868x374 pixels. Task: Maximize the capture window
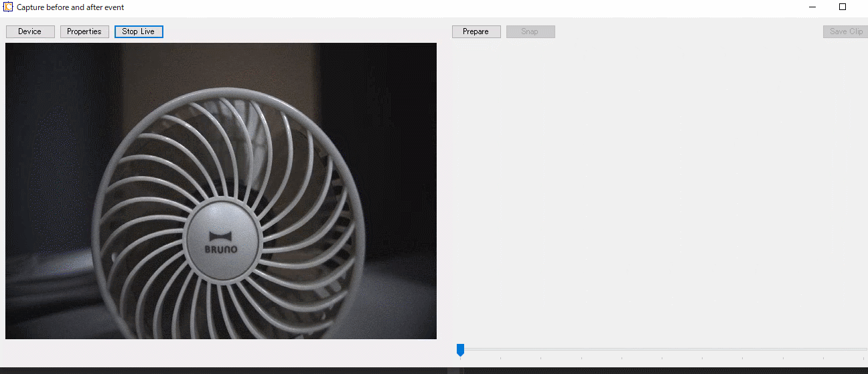[x=843, y=7]
